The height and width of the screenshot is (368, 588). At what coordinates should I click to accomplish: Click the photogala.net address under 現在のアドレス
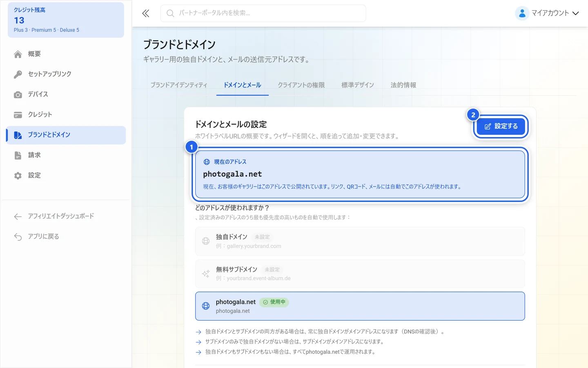pyautogui.click(x=233, y=174)
